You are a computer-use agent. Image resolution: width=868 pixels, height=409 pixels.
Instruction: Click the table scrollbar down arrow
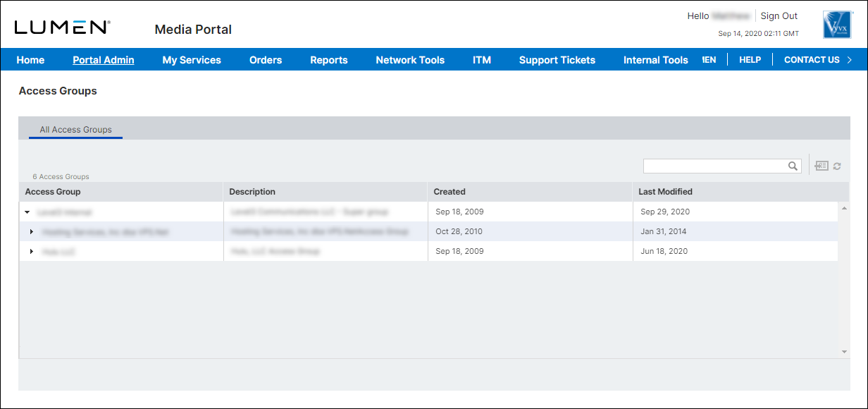(x=843, y=353)
